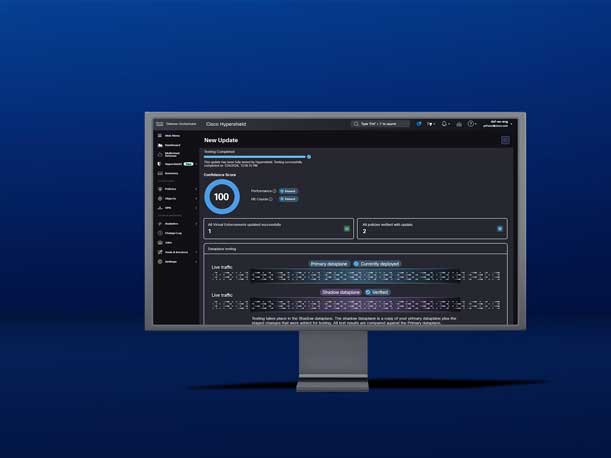This screenshot has width=611, height=458.
Task: Click the Passed badge next to Performance
Action: click(288, 191)
